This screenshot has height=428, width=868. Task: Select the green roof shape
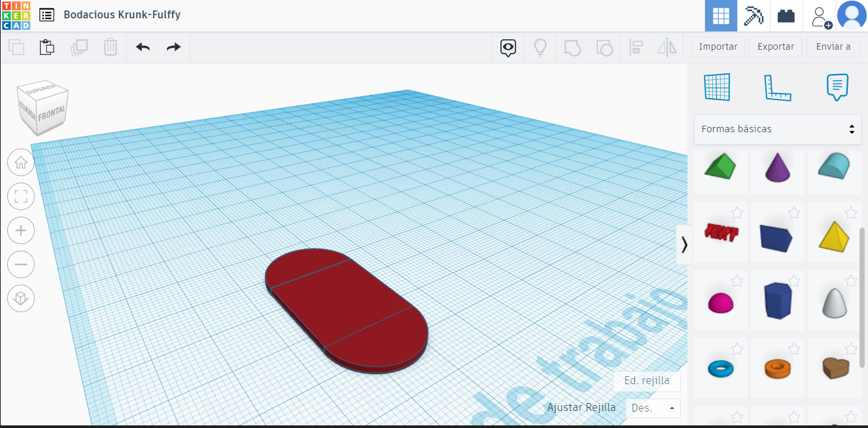click(x=720, y=166)
